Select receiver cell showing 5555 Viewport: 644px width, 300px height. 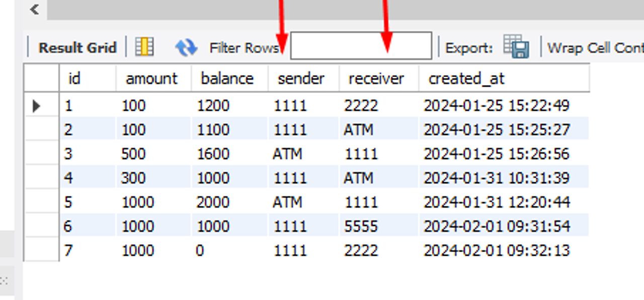[379, 227]
